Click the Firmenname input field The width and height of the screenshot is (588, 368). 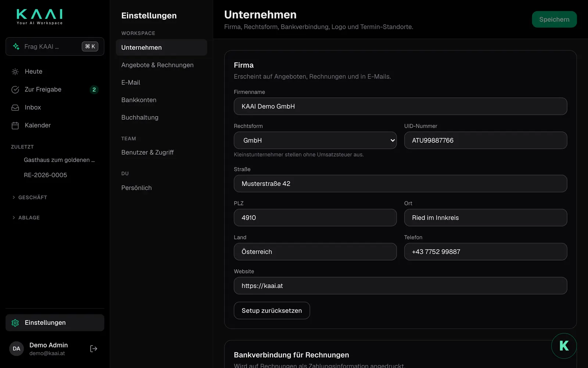tap(400, 106)
